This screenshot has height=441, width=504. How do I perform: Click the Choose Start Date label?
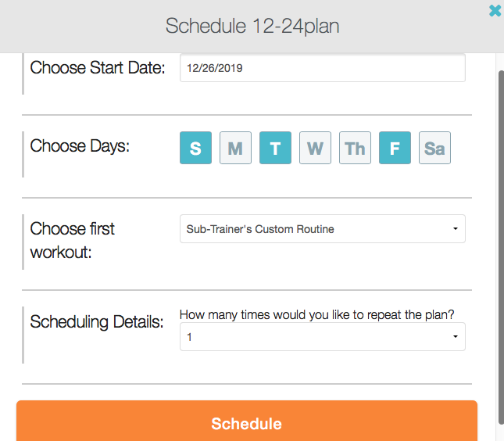pos(98,68)
